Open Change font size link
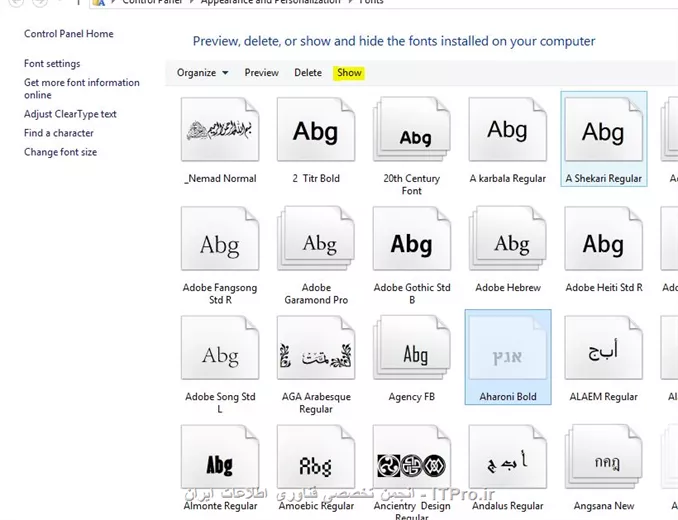 point(60,152)
